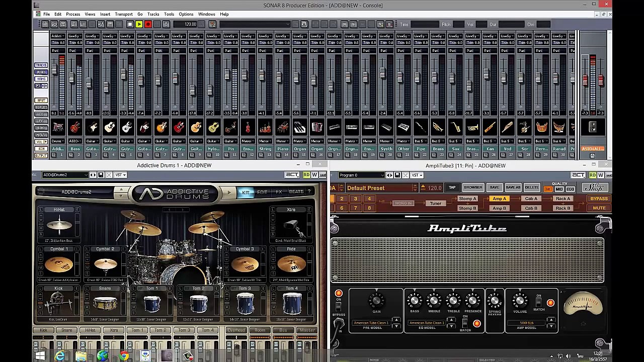This screenshot has height=362, width=644.
Task: Click the Tuner button in AmpliTube chain
Action: (435, 203)
